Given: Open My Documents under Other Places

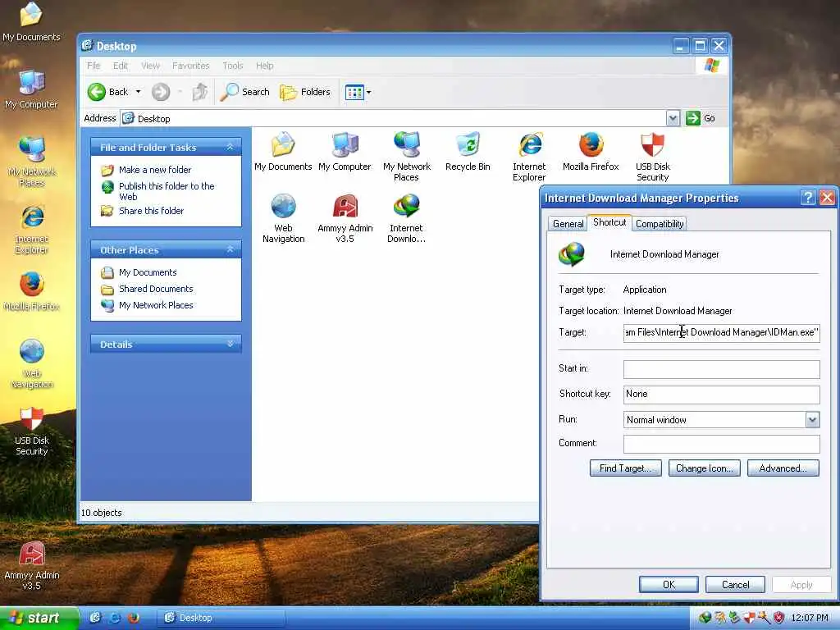Looking at the screenshot, I should tap(148, 272).
